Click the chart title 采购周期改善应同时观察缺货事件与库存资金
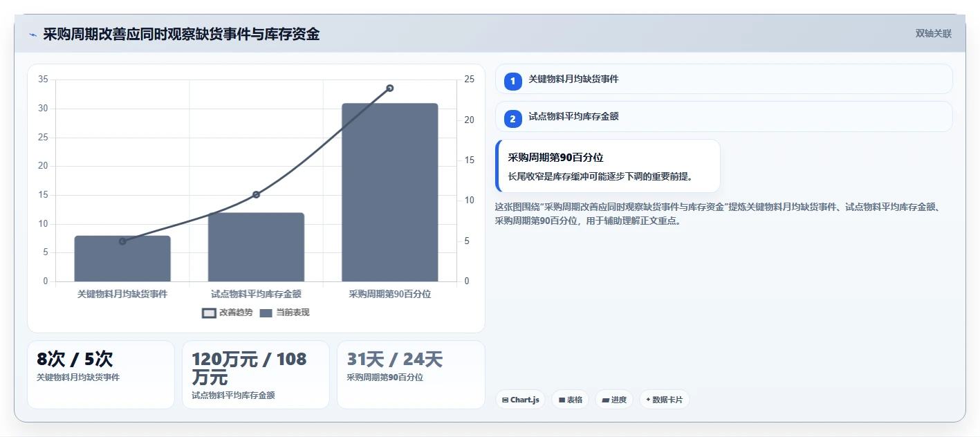 (181, 34)
